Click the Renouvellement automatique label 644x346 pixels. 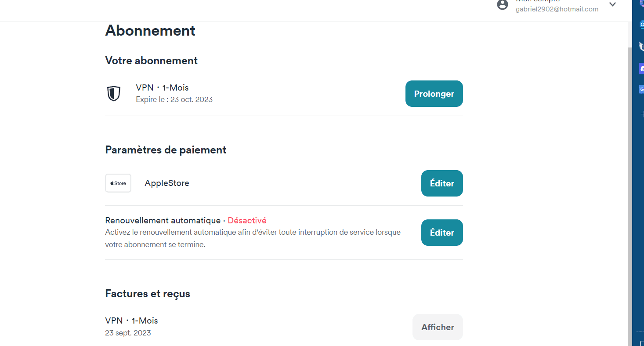163,220
